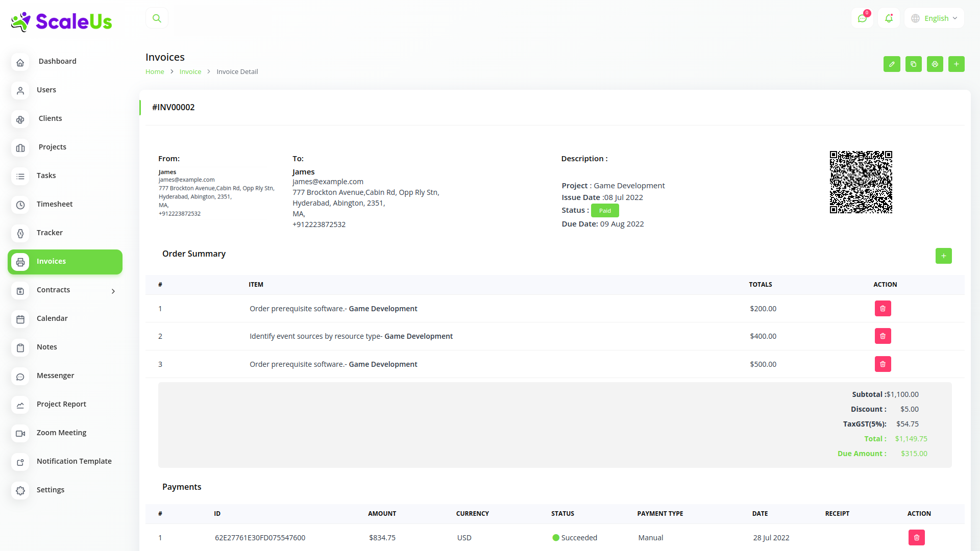The image size is (980, 551).
Task: Click the edit invoice pencil icon
Action: [x=892, y=64]
